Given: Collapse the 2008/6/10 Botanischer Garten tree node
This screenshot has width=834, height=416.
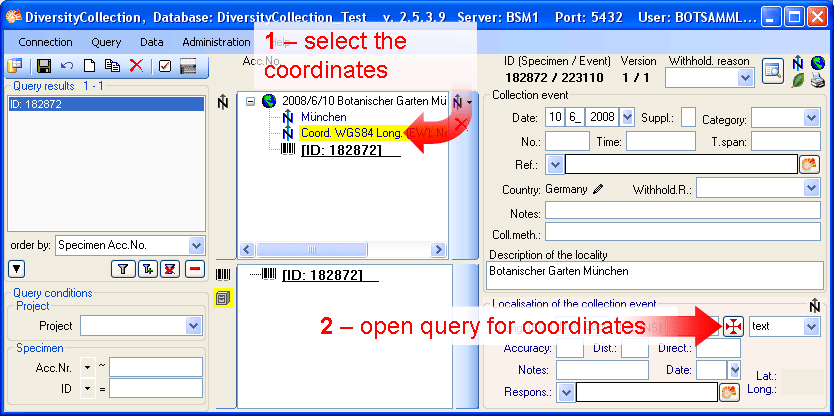Looking at the screenshot, I should 251,101.
